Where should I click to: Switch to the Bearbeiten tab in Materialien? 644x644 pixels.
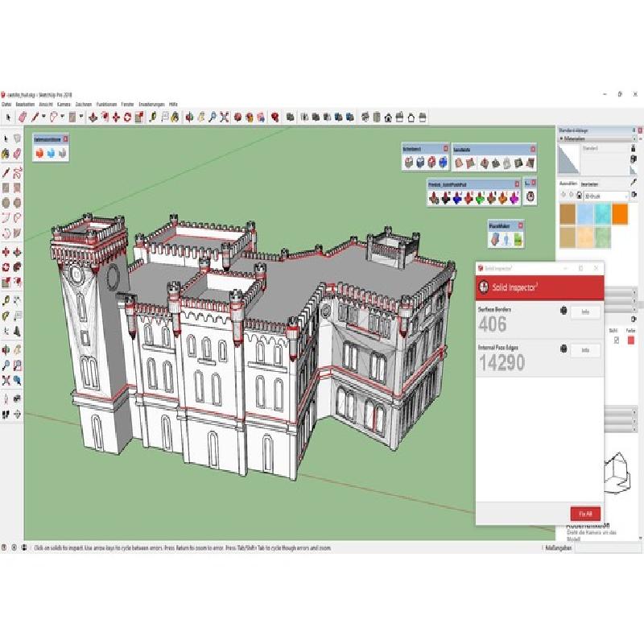pyautogui.click(x=589, y=184)
